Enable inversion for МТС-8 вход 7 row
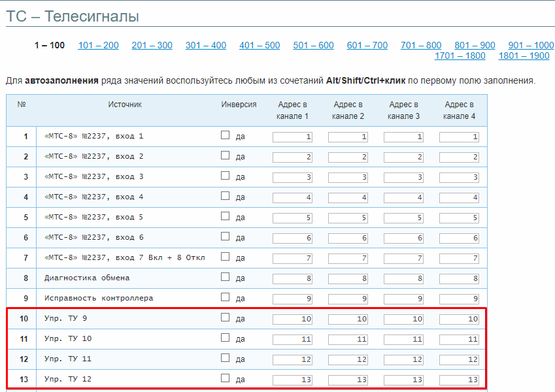This screenshot has width=555, height=392. (226, 257)
